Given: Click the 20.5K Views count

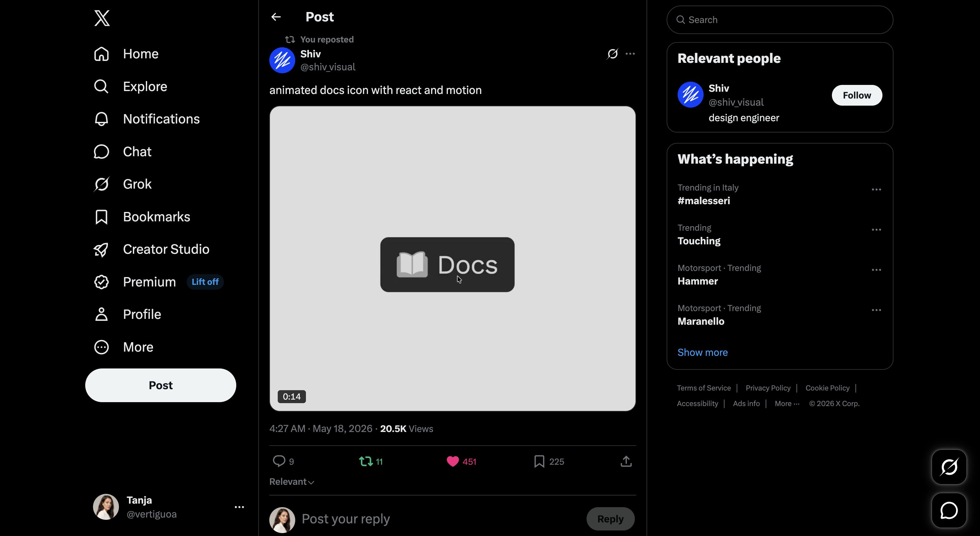Looking at the screenshot, I should click(x=406, y=429).
